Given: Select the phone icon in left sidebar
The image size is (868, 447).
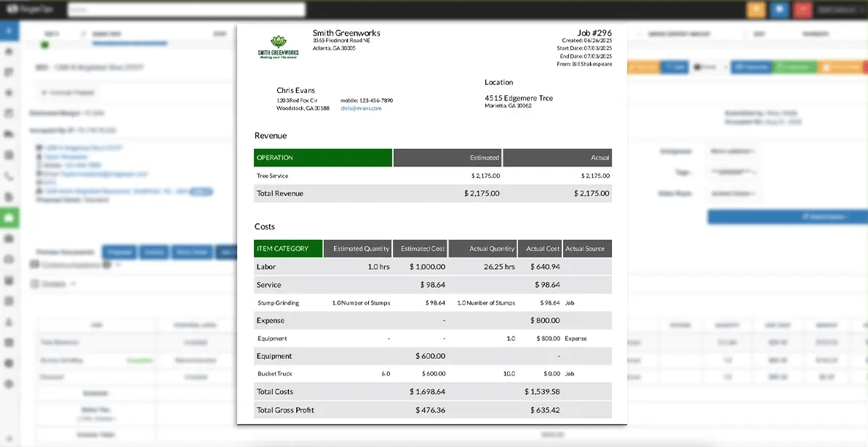Looking at the screenshot, I should click(x=9, y=176).
